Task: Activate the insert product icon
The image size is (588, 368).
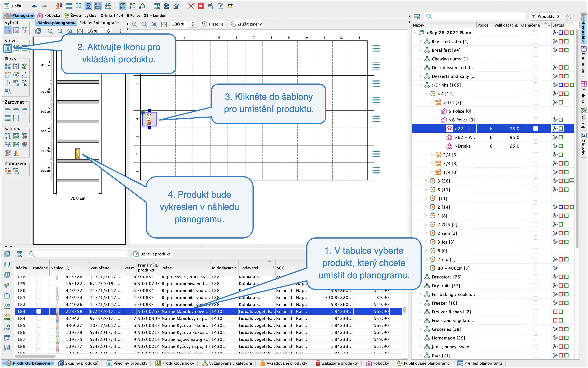Action: click(8, 48)
